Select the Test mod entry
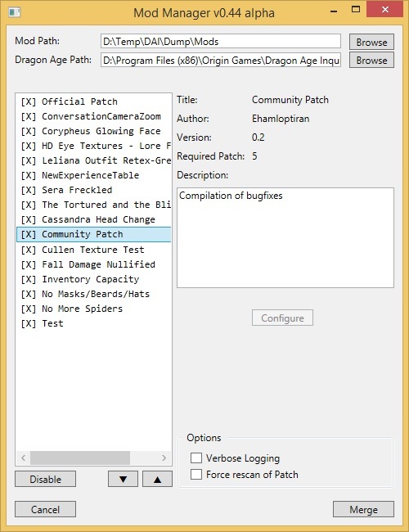The height and width of the screenshot is (532, 409). coord(93,323)
